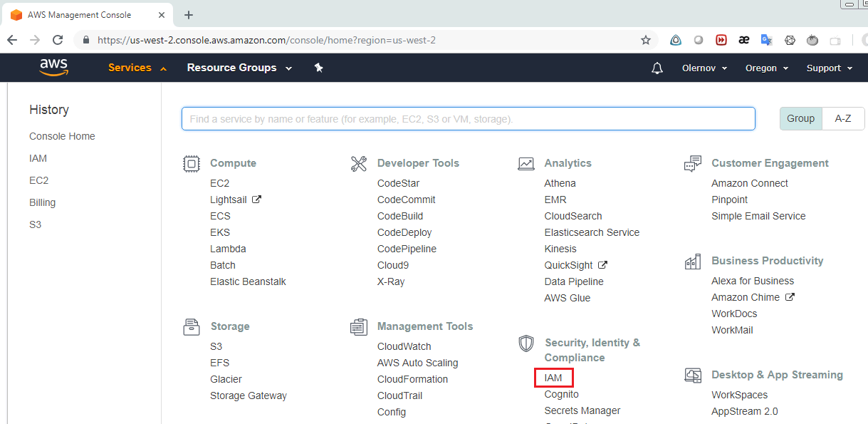
Task: Open the CloudTrail service link
Action: [x=400, y=395]
